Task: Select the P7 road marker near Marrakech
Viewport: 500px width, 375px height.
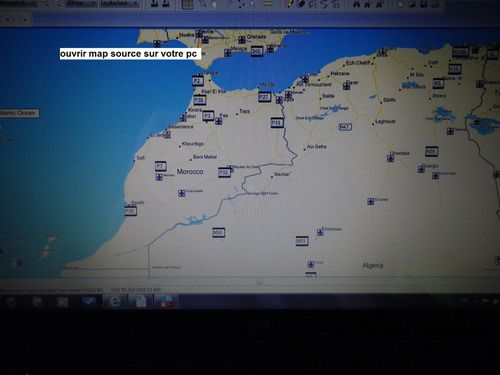Action: coord(161,166)
